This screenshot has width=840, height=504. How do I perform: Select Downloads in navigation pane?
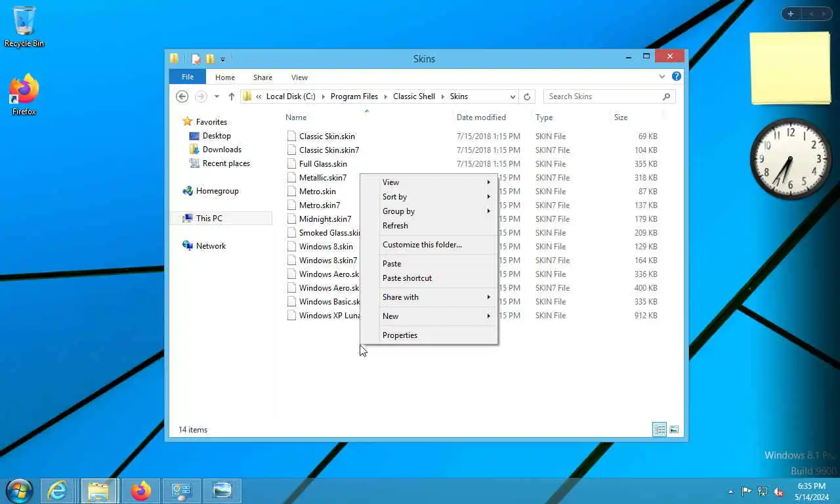coord(222,150)
